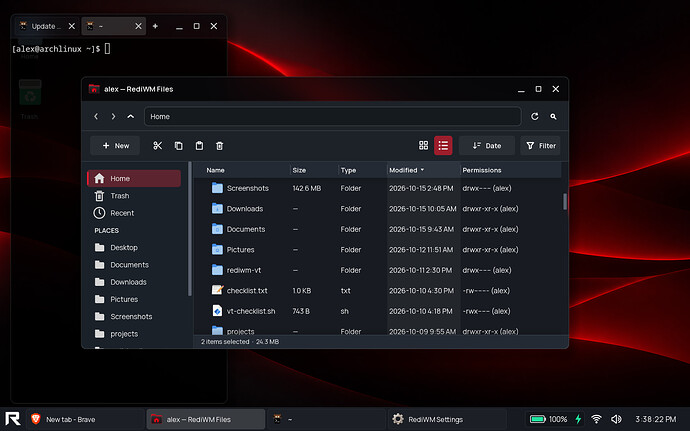Click the checklist.txt file icon
Screen dimensions: 690x431
[217, 290]
